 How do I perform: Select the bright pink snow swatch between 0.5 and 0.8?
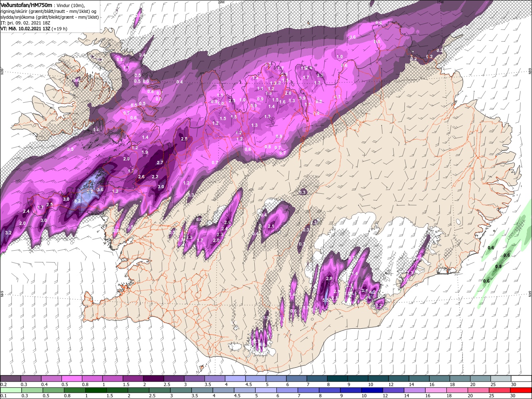[x=71, y=379]
